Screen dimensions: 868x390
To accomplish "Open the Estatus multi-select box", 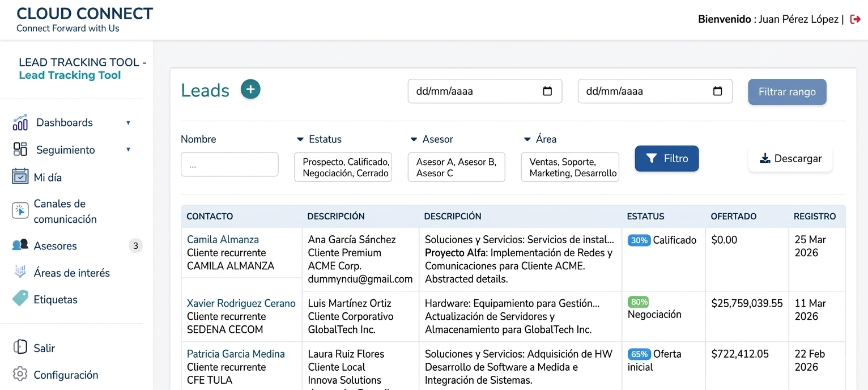I will point(343,167).
